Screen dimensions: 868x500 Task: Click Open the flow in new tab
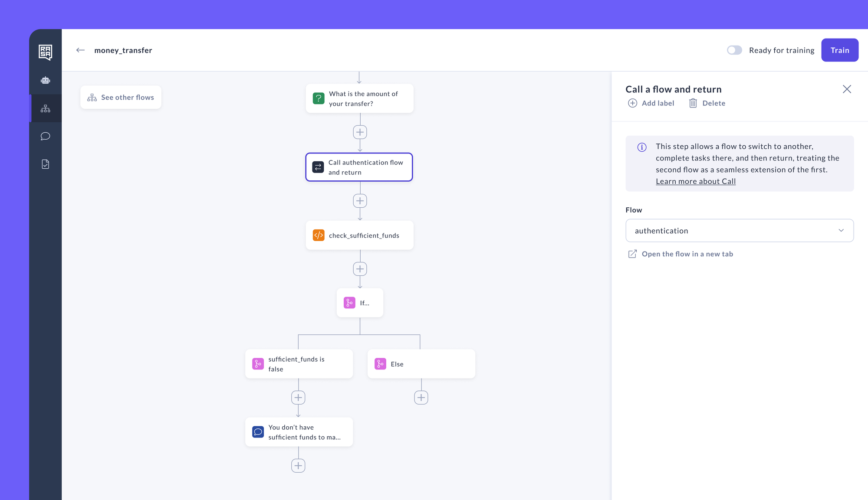(x=687, y=254)
